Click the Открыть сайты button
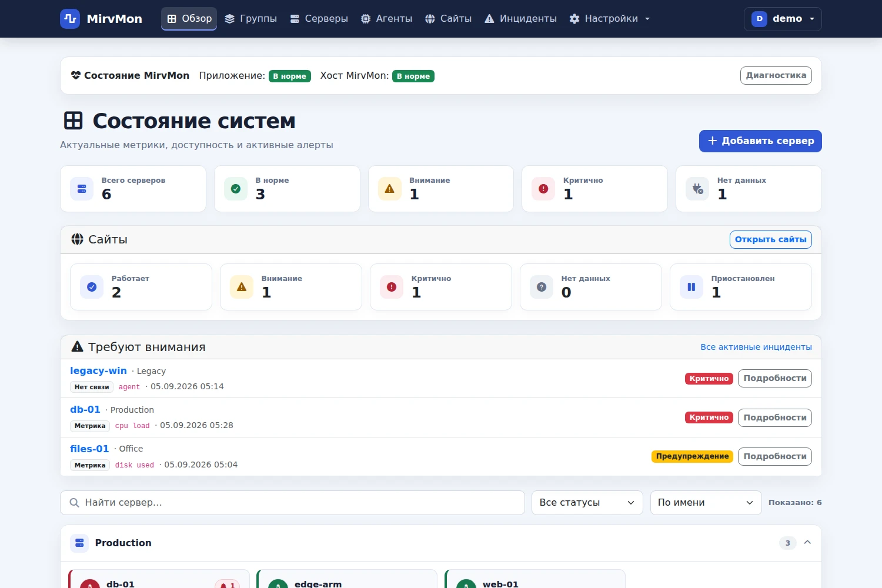The height and width of the screenshot is (588, 882). (770, 239)
